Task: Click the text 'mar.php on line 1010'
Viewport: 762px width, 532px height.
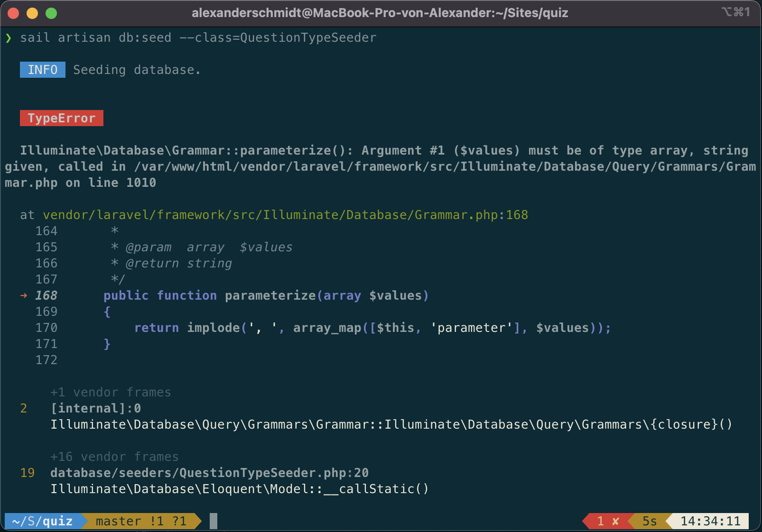Action: (80, 183)
